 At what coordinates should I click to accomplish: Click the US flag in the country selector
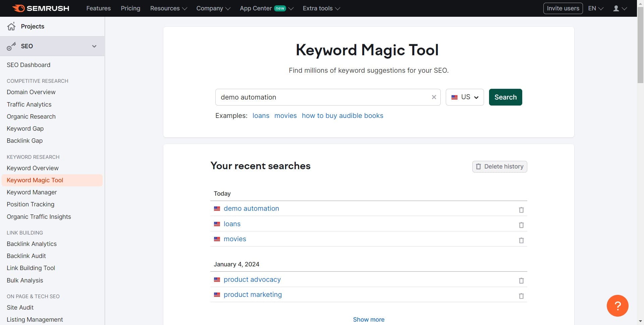[x=455, y=97]
